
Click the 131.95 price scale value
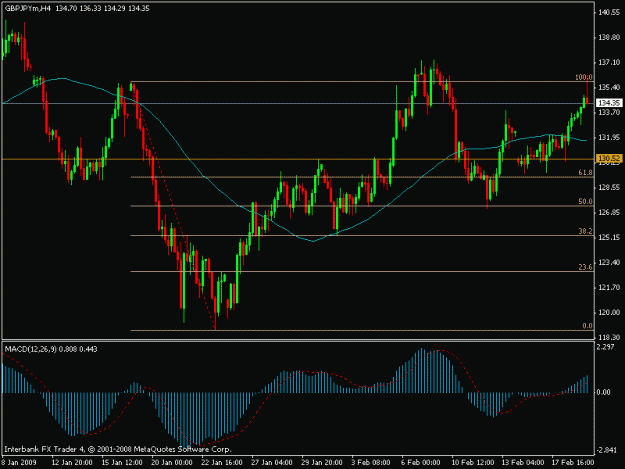pyautogui.click(x=609, y=137)
